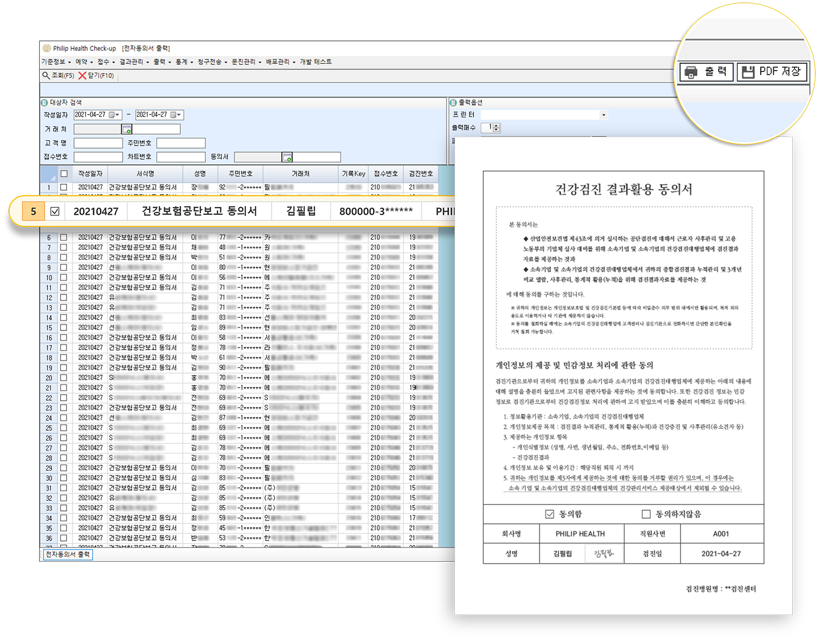The height and width of the screenshot is (644, 818).
Task: Click the printer icon on 출력 button
Action: [691, 72]
